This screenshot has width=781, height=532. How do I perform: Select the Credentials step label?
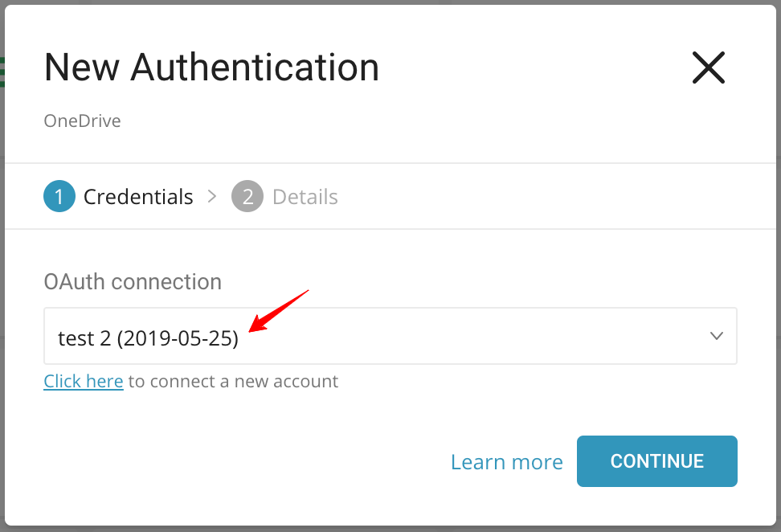(x=138, y=197)
